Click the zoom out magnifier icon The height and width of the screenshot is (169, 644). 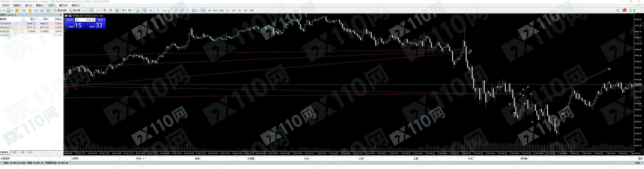[111, 11]
